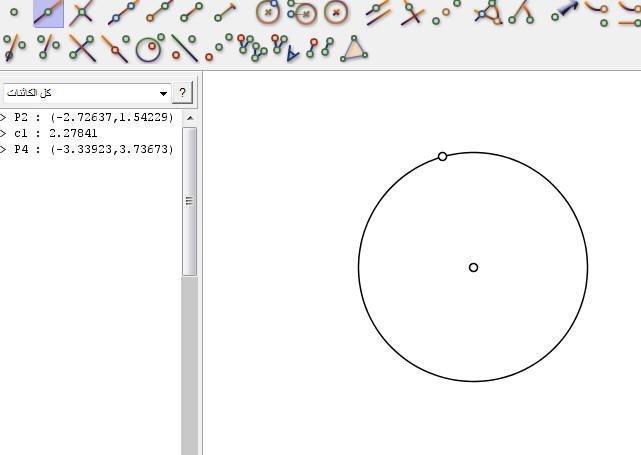Click the object list scroll up arrow

tap(190, 118)
